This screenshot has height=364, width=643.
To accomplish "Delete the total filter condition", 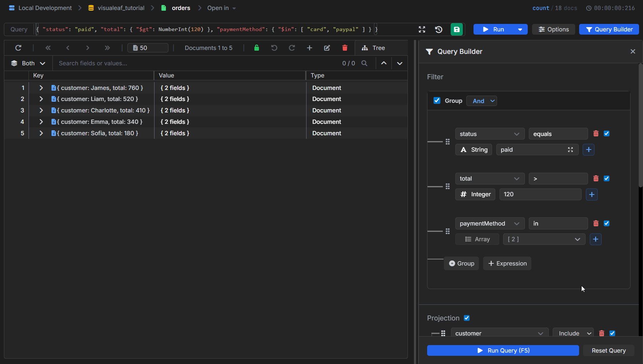I will pos(596,178).
